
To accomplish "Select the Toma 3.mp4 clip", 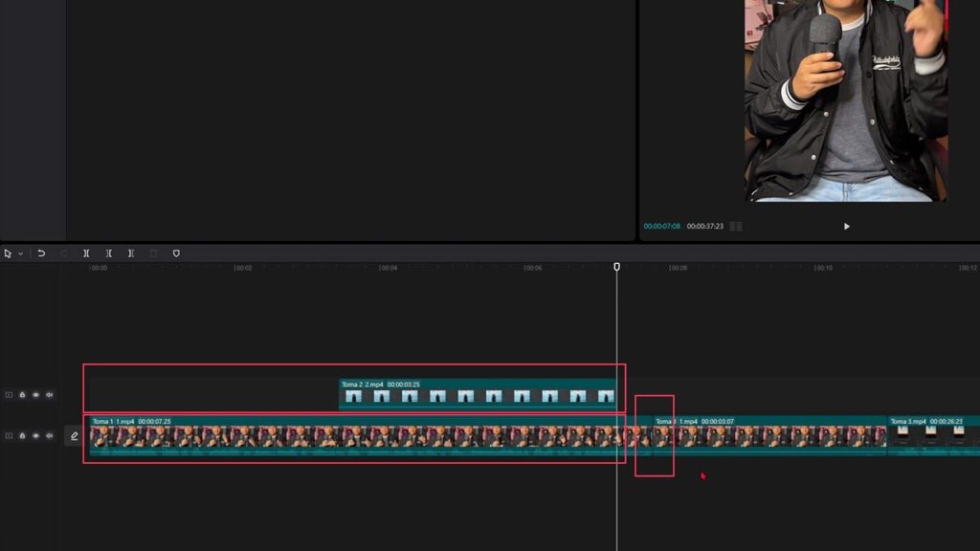I will point(934,435).
